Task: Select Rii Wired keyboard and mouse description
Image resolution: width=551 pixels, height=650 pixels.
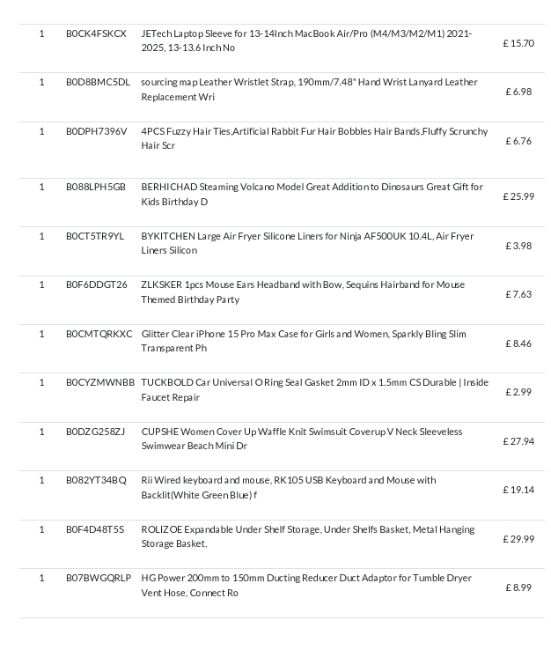Action: (x=289, y=488)
